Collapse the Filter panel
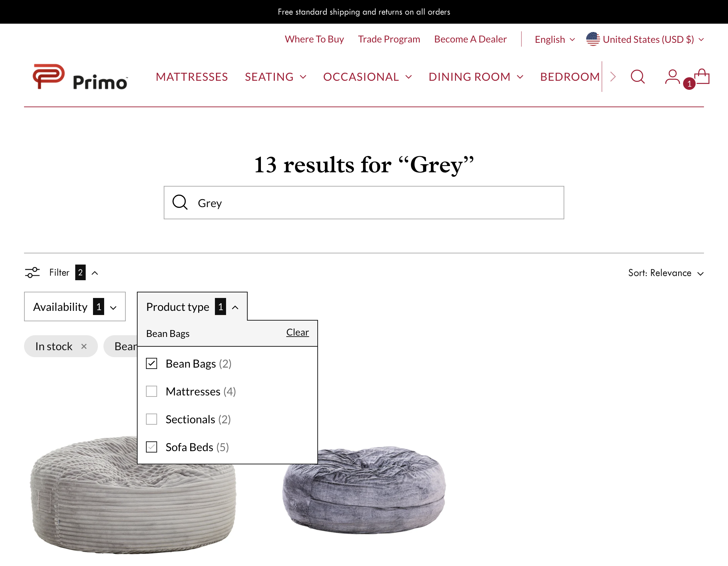728x566 pixels. coord(62,272)
